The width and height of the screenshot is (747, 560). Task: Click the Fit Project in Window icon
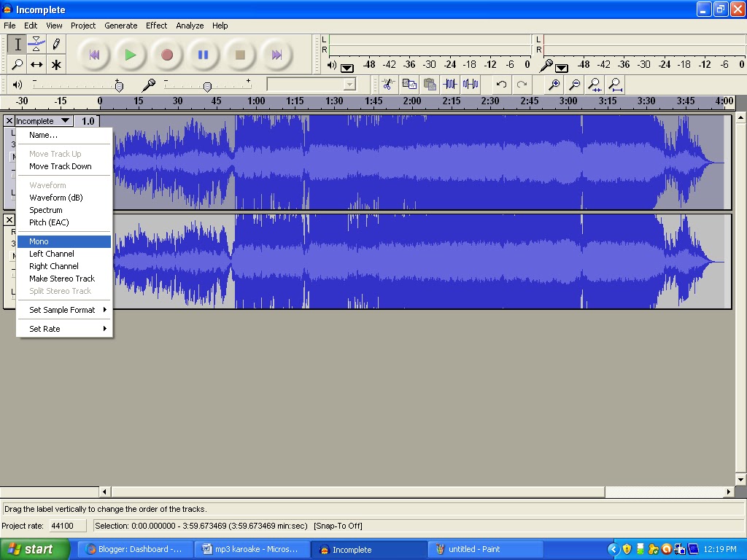(614, 85)
